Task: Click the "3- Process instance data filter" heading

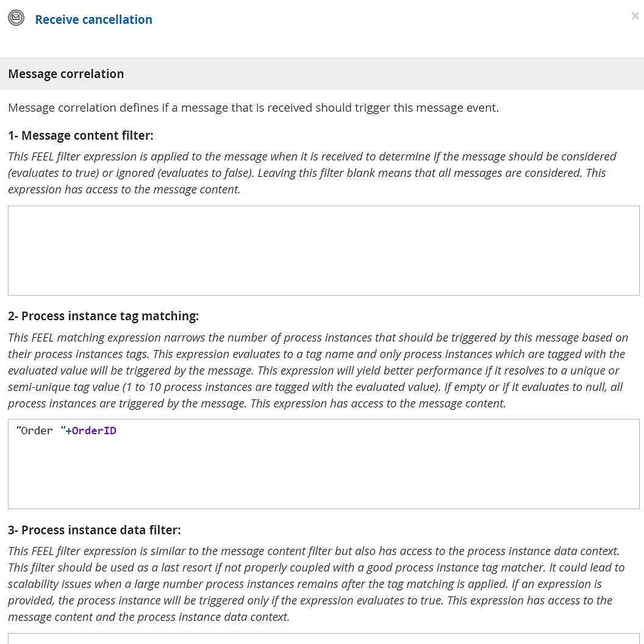Action: pos(95,529)
